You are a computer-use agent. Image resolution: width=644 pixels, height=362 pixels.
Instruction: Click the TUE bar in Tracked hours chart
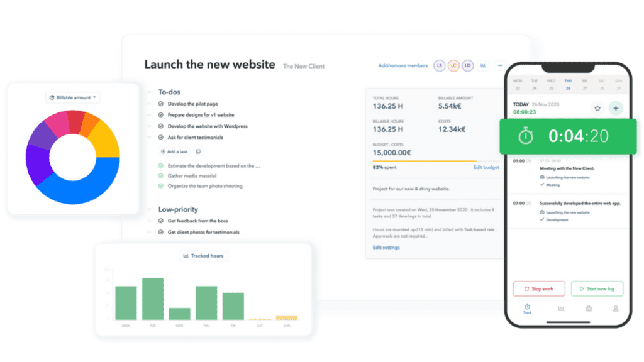coord(153,299)
